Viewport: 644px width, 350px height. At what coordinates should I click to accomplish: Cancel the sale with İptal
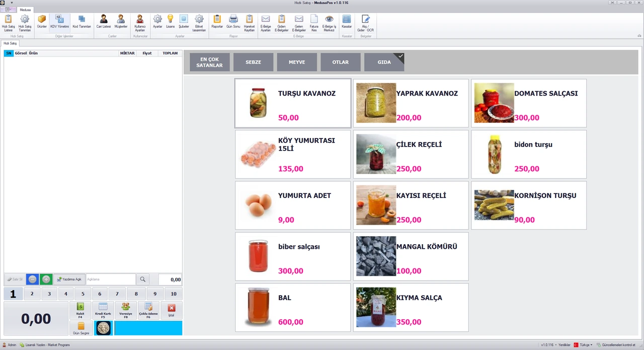171,310
